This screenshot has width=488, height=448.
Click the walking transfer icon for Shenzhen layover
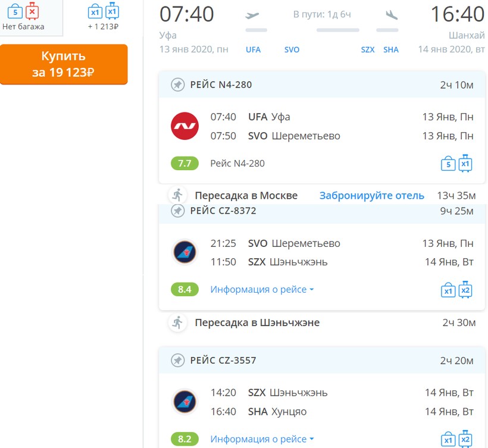(177, 322)
